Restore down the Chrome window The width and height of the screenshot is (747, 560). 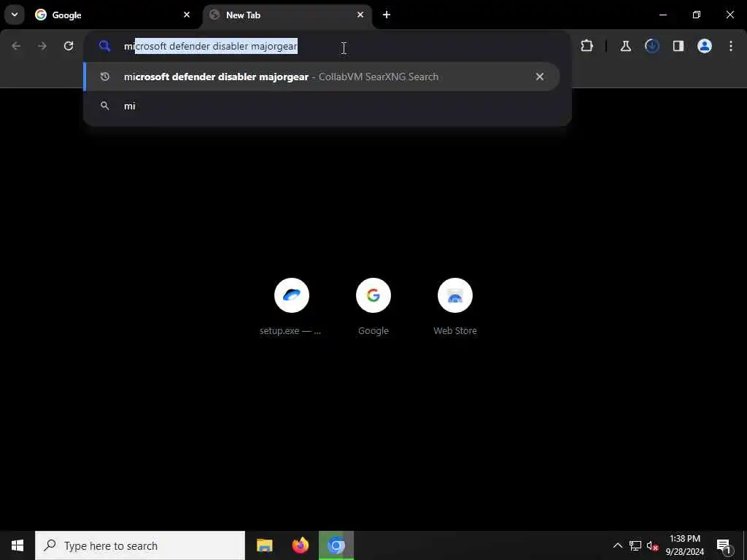click(697, 15)
